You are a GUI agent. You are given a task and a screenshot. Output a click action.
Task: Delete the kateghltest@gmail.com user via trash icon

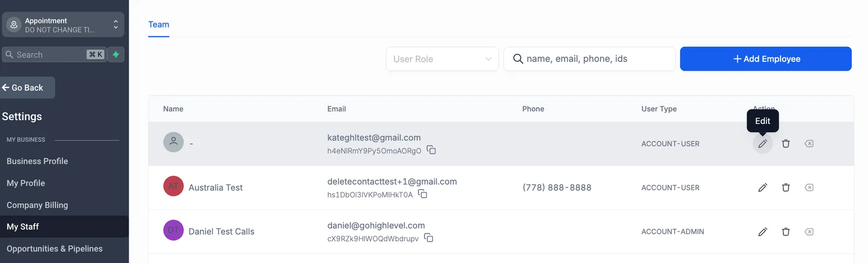pyautogui.click(x=786, y=143)
